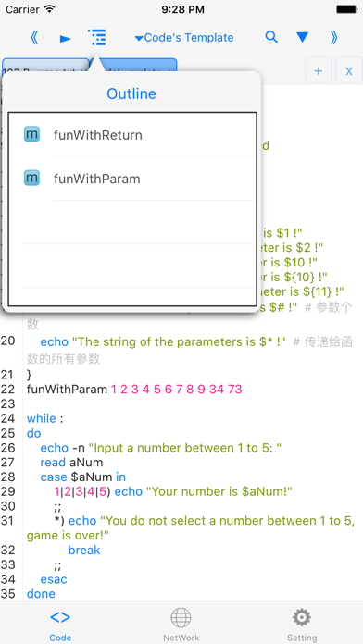Open the Setting tab
Image resolution: width=363 pixels, height=644 pixels.
click(x=302, y=625)
